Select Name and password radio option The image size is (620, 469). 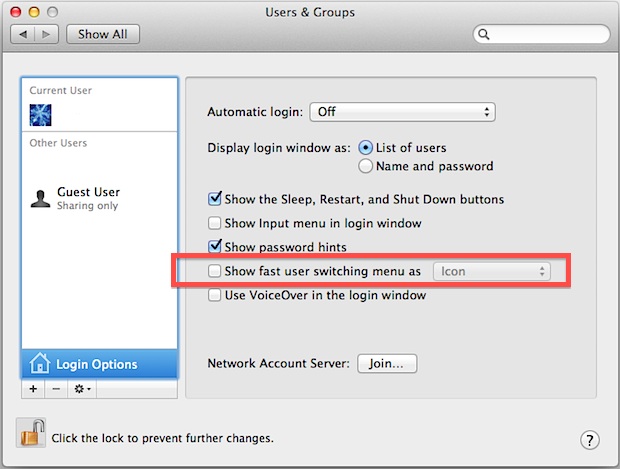point(365,166)
